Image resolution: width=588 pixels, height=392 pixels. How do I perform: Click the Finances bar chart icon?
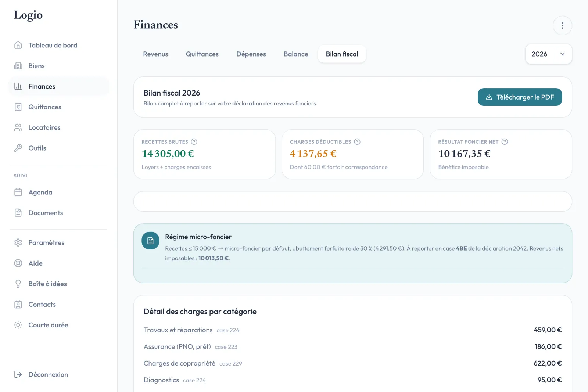pyautogui.click(x=18, y=86)
